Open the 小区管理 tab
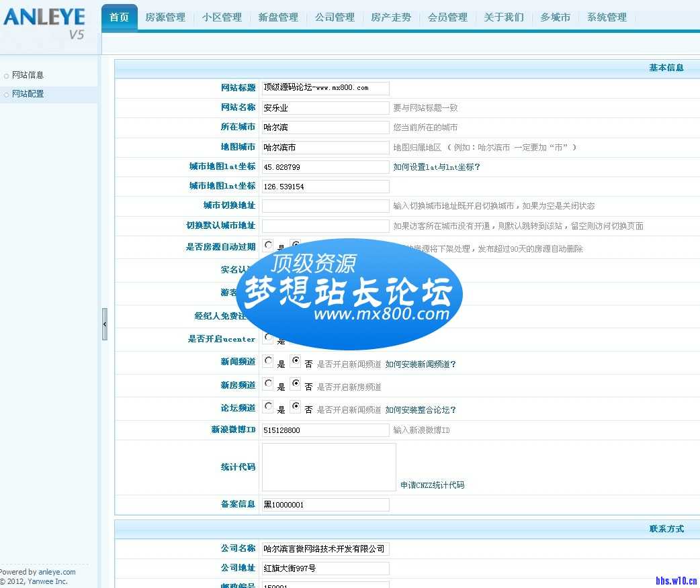The height and width of the screenshot is (588, 700). (x=222, y=17)
